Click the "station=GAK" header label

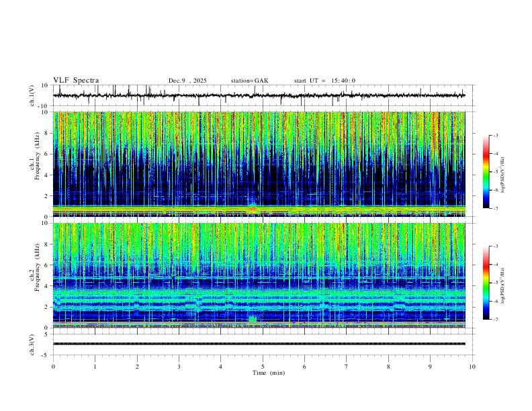tap(249, 81)
